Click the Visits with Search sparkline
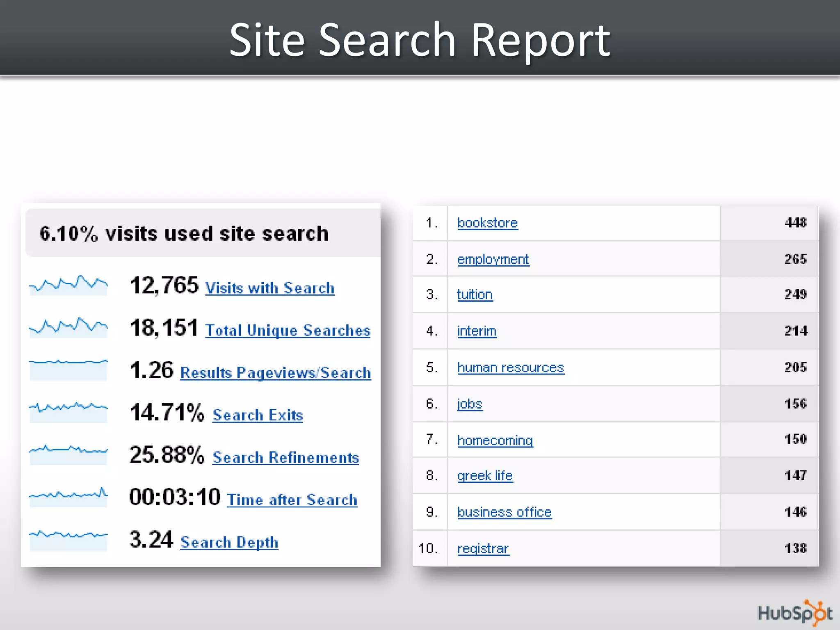Screen dimensions: 840x630 pos(68,285)
